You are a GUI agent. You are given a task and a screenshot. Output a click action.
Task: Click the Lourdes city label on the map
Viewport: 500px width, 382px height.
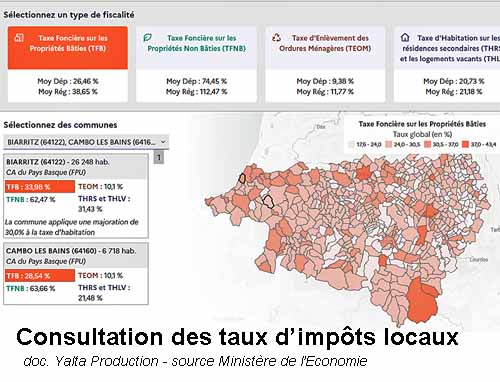(x=479, y=259)
